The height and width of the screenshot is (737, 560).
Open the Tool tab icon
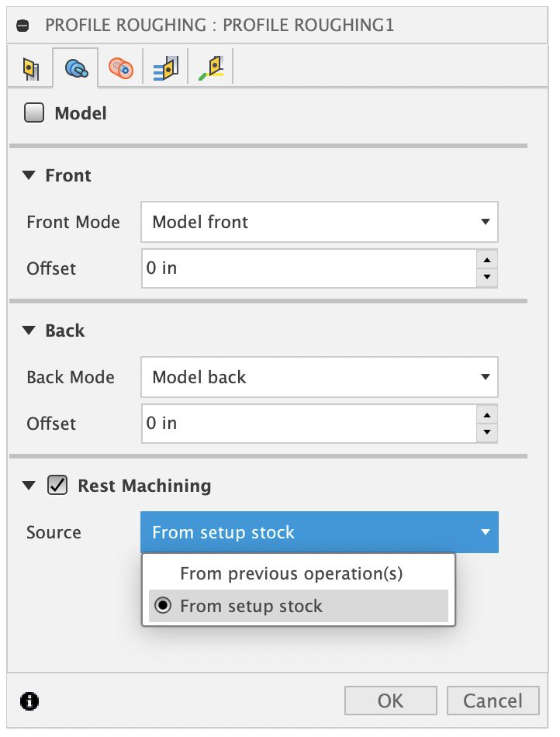coord(31,69)
